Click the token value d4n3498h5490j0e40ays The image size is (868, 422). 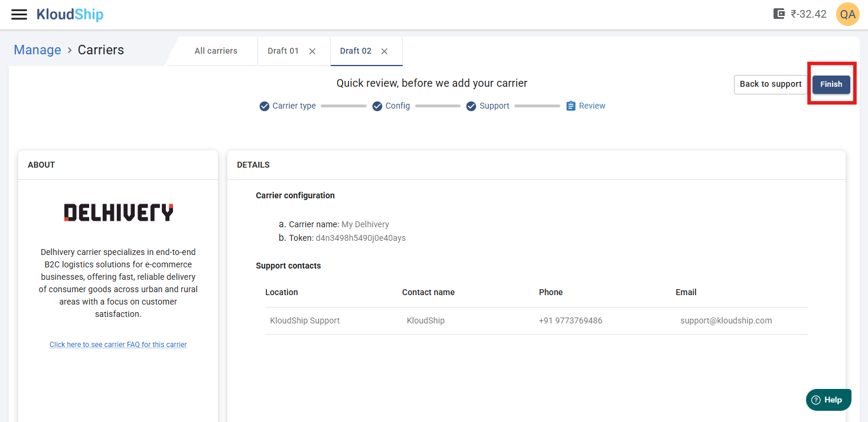pyautogui.click(x=361, y=238)
